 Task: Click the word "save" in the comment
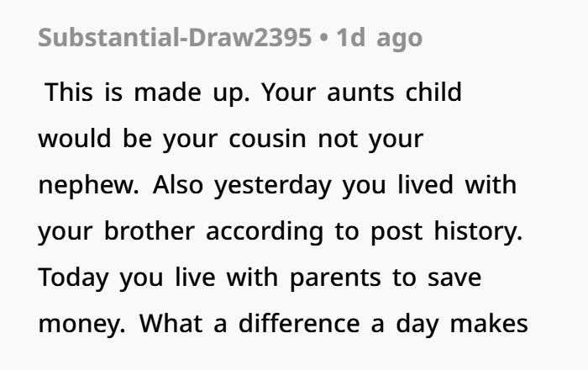[453, 277]
